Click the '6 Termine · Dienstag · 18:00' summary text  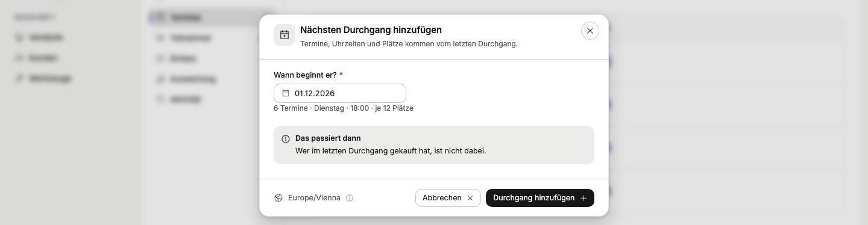tap(344, 108)
